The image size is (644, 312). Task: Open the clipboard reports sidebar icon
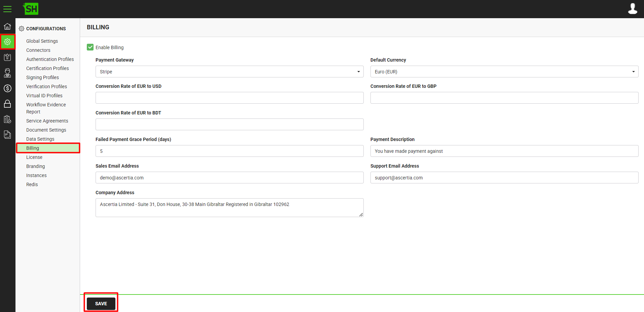(7, 119)
